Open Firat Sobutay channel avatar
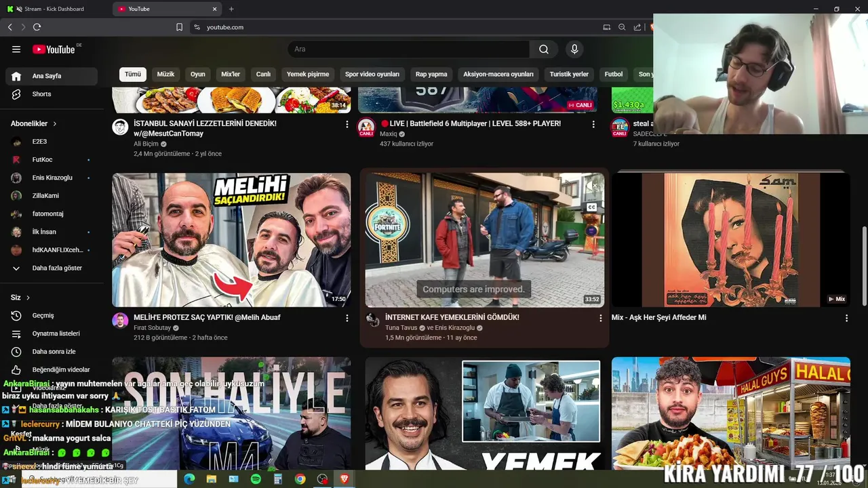The height and width of the screenshot is (488, 868). pyautogui.click(x=120, y=321)
